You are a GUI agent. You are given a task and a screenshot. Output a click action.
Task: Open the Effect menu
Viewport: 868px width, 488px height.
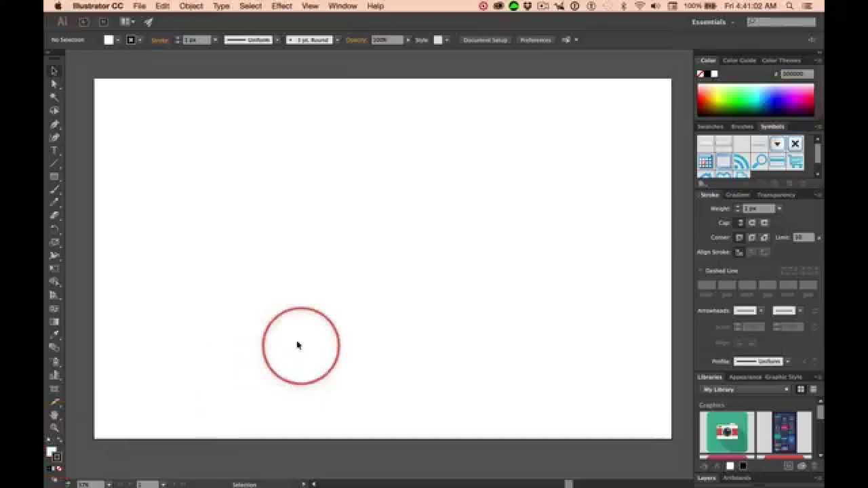pos(281,5)
